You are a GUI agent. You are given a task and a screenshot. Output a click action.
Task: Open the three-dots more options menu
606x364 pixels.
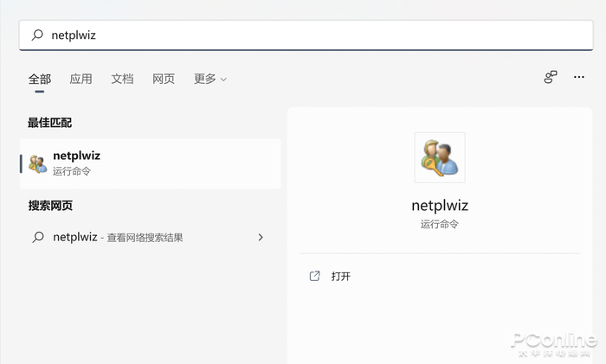pyautogui.click(x=579, y=77)
